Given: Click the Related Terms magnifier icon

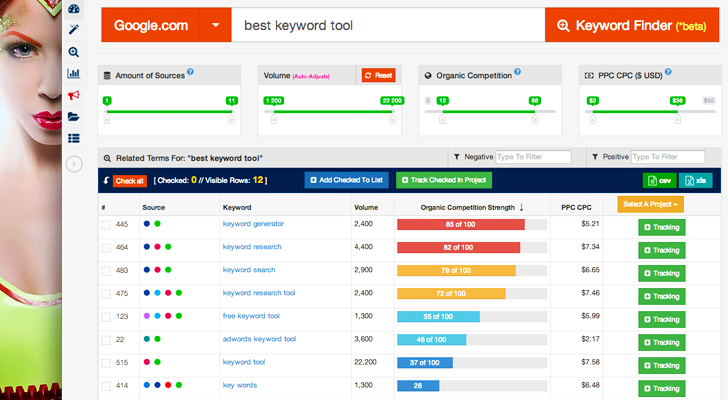Looking at the screenshot, I should tap(107, 158).
